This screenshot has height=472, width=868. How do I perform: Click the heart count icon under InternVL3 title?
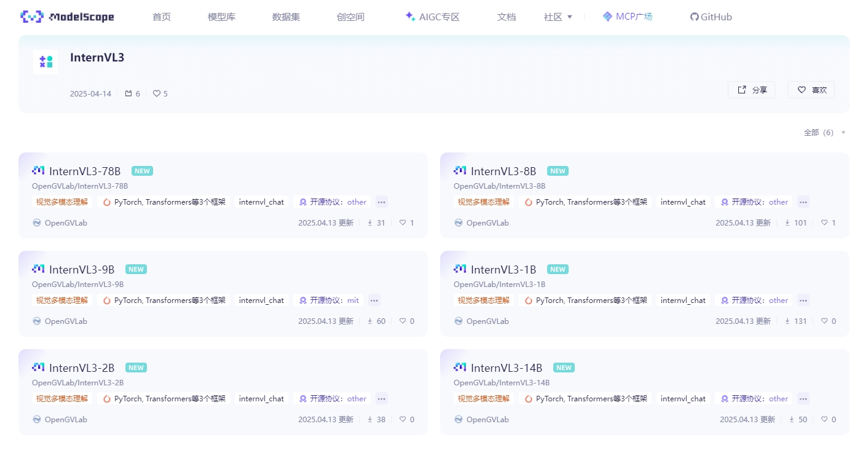tap(157, 94)
